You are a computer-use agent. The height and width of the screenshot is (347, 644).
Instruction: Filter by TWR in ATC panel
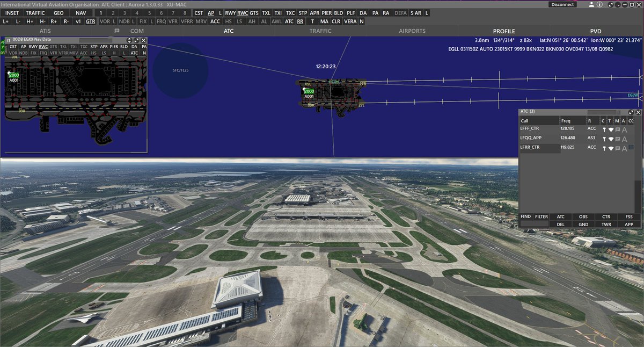606,225
